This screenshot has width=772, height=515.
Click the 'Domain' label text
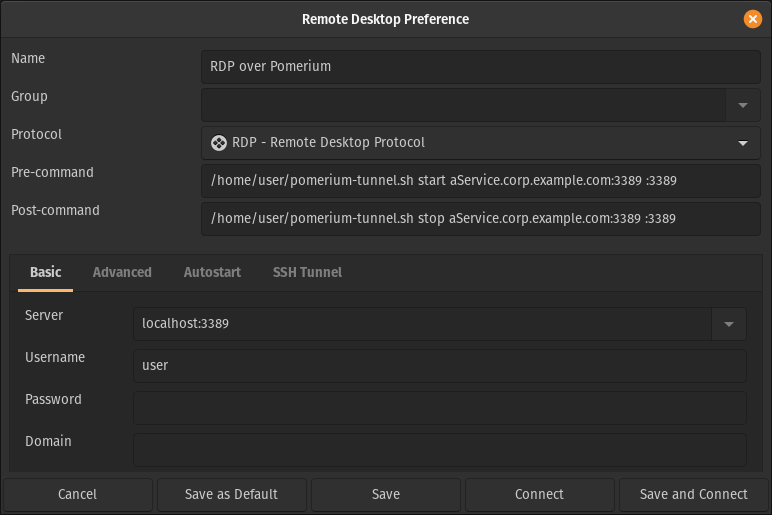coord(48,441)
